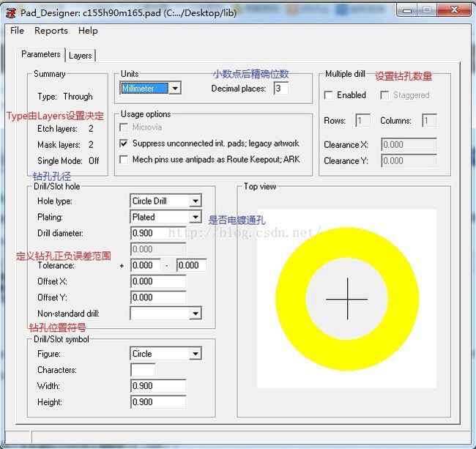Open the File menu
Screen dimensions: 476x449
(x=17, y=31)
